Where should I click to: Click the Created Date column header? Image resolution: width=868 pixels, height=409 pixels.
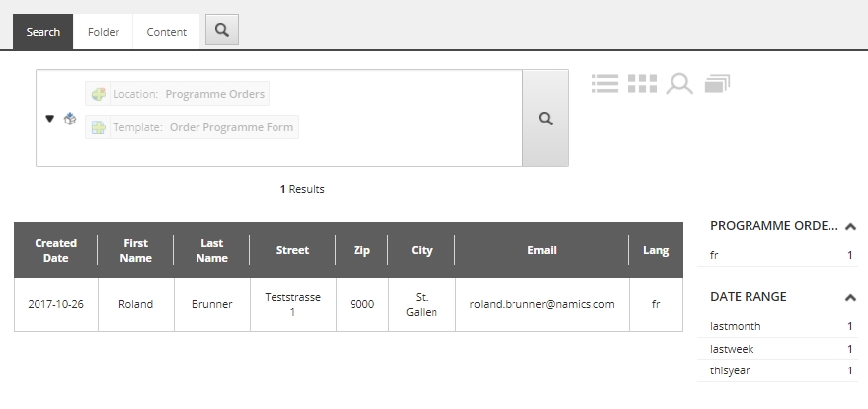tap(55, 250)
